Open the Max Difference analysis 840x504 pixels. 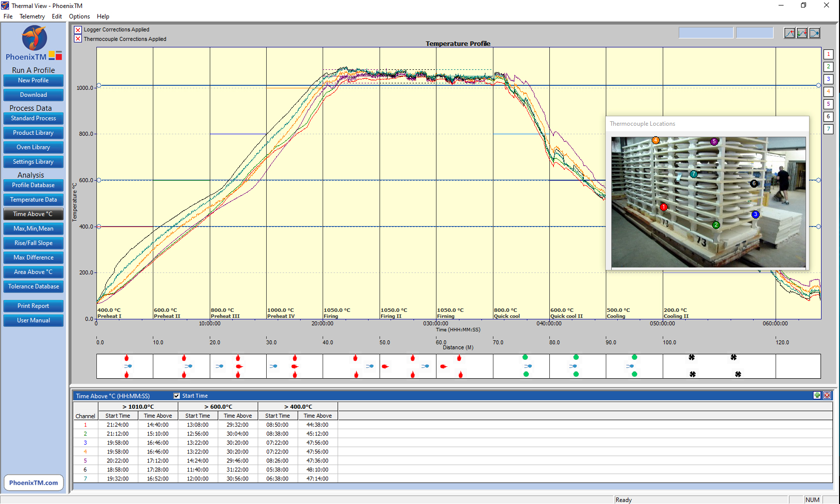point(33,257)
